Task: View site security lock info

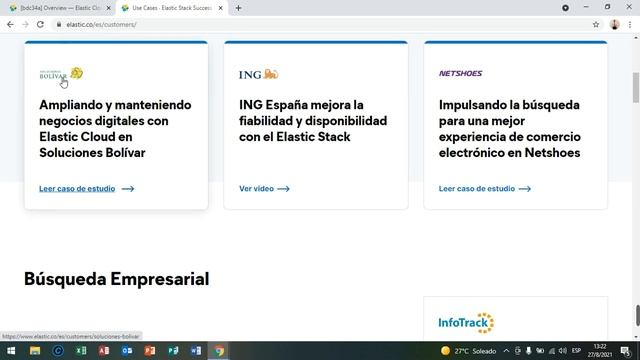Action: tap(59, 24)
